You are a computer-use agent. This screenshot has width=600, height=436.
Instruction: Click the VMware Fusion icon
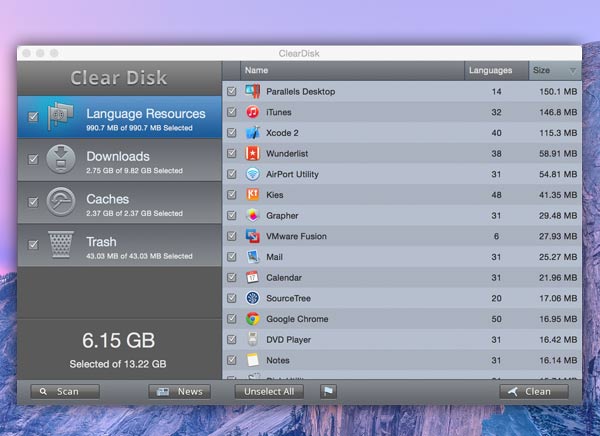click(253, 236)
